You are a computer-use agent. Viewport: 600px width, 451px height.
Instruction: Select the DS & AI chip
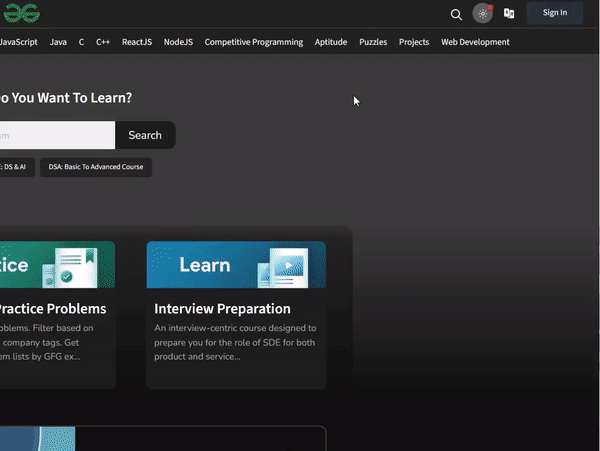17,167
